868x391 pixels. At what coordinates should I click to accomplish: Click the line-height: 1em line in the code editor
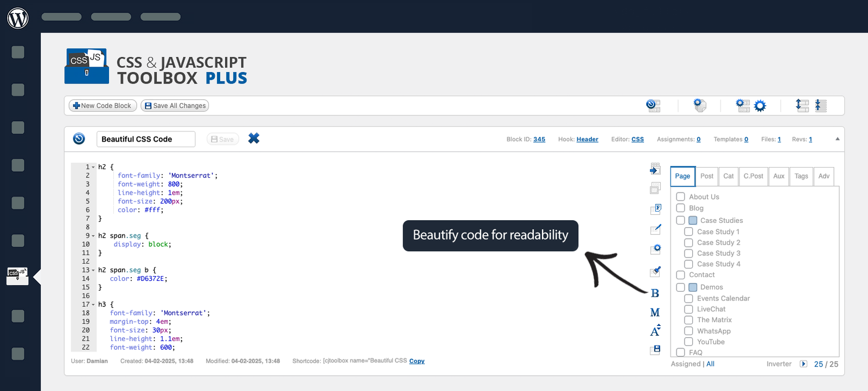tap(150, 193)
